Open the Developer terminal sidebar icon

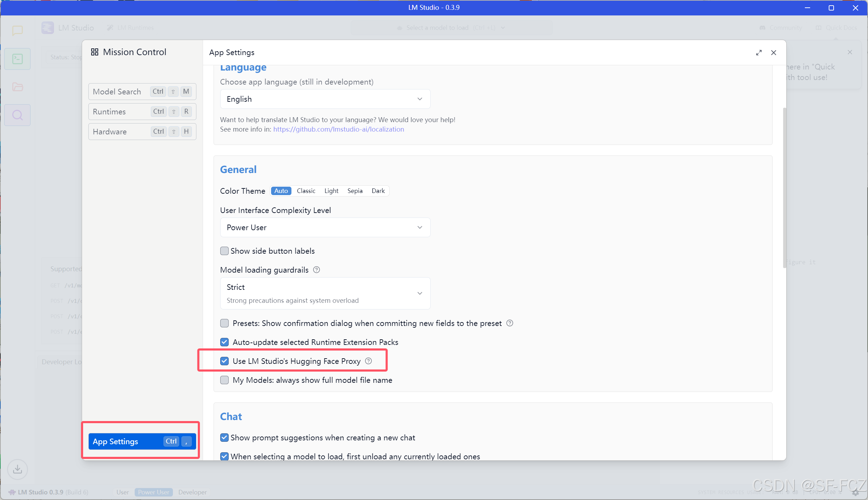17,59
